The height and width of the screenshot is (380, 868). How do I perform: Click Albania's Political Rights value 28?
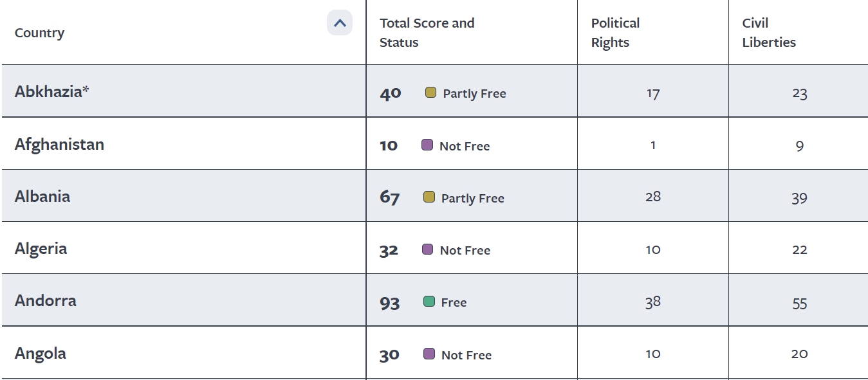pyautogui.click(x=653, y=197)
